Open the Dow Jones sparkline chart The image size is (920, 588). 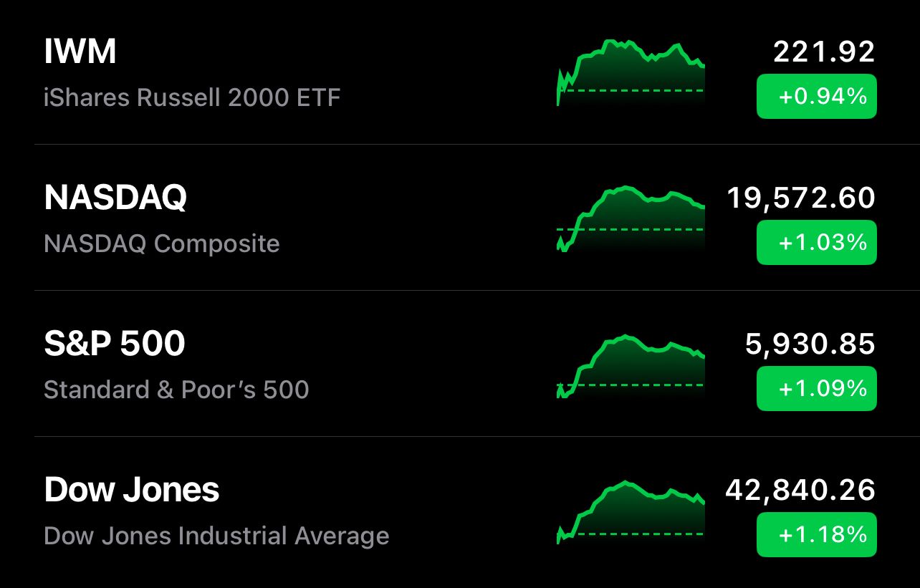[631, 512]
